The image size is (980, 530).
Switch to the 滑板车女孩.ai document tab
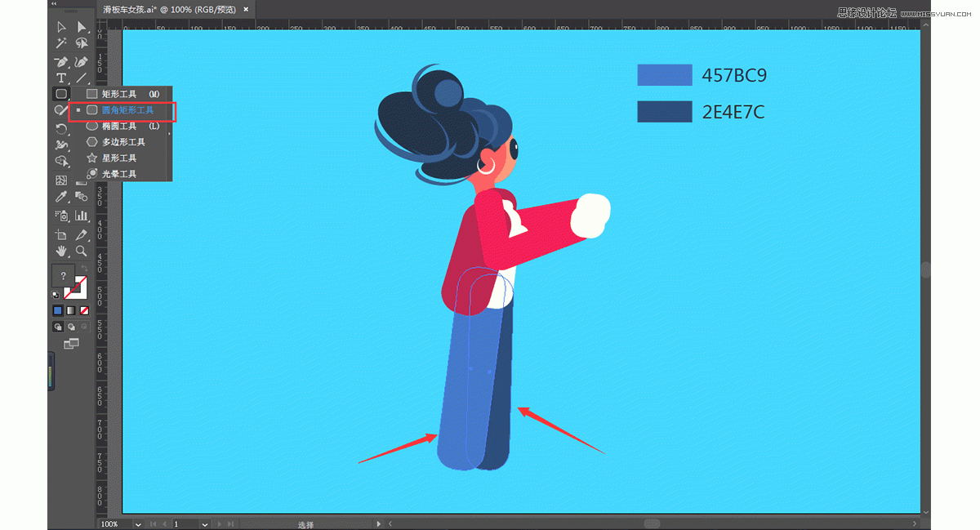(x=169, y=9)
